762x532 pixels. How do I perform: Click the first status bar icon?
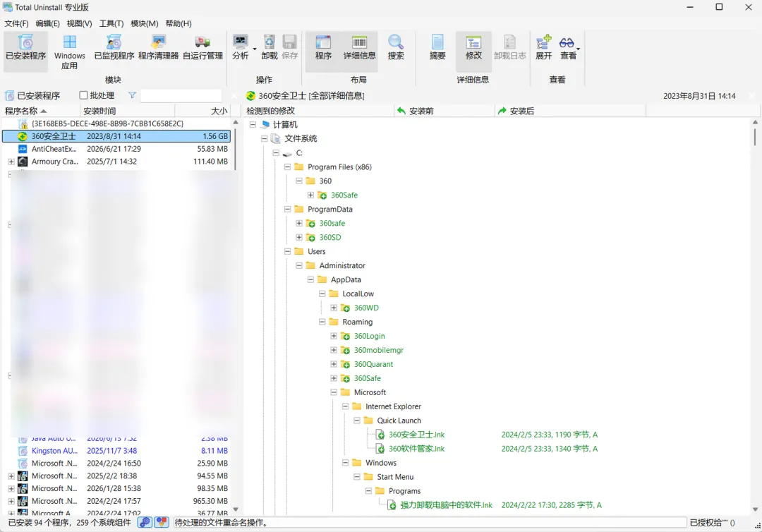[145, 522]
